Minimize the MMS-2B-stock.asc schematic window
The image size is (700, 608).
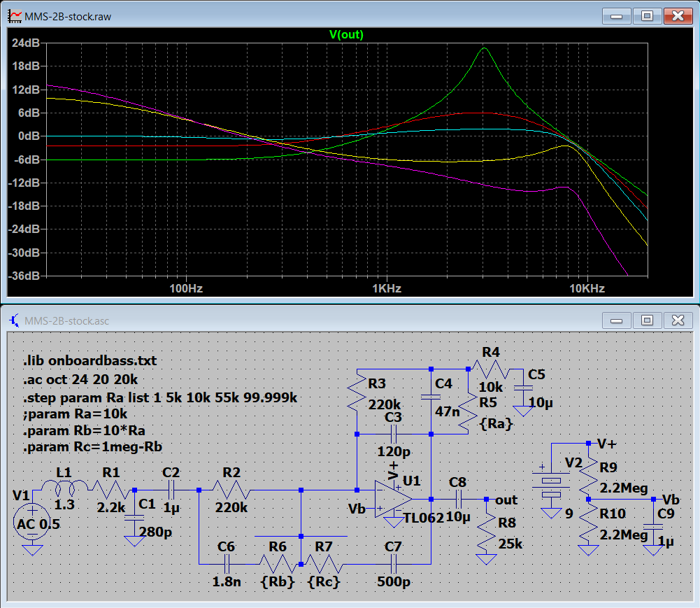[616, 320]
